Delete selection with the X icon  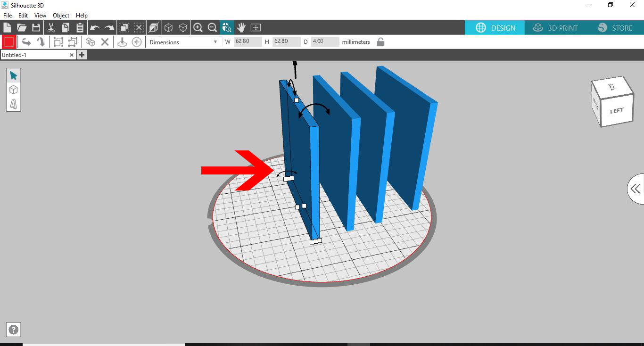[x=105, y=42]
